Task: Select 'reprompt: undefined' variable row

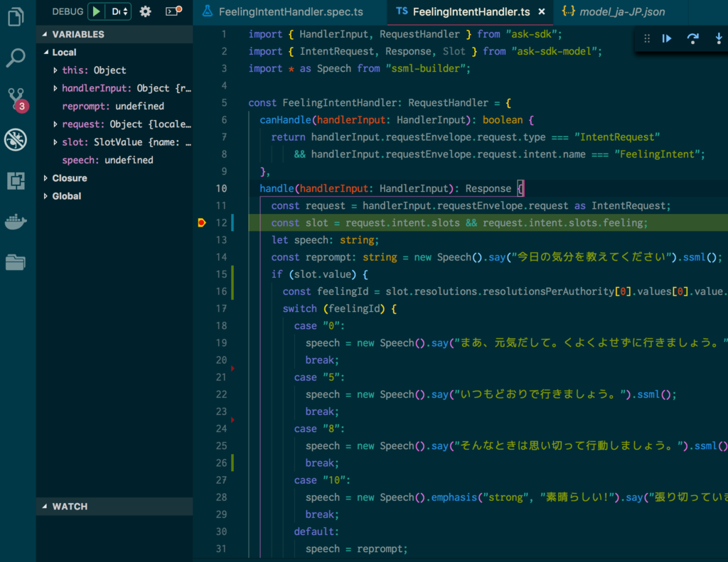Action: 113,107
